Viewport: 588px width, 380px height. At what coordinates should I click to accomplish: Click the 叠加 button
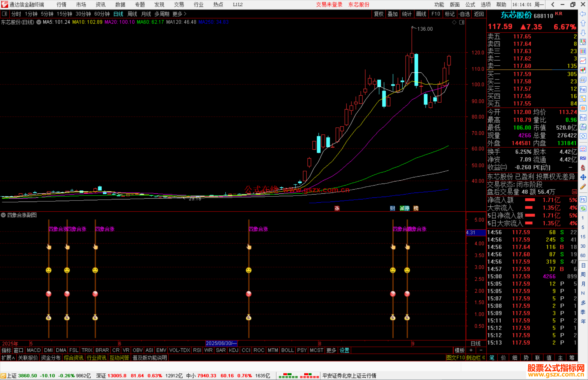(393, 14)
